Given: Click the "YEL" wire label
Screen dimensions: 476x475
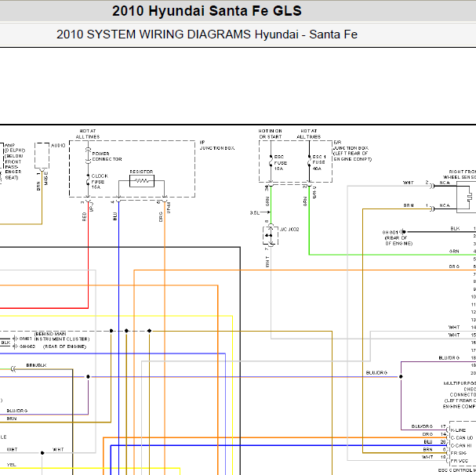Looking at the screenshot, I should pos(11,465).
